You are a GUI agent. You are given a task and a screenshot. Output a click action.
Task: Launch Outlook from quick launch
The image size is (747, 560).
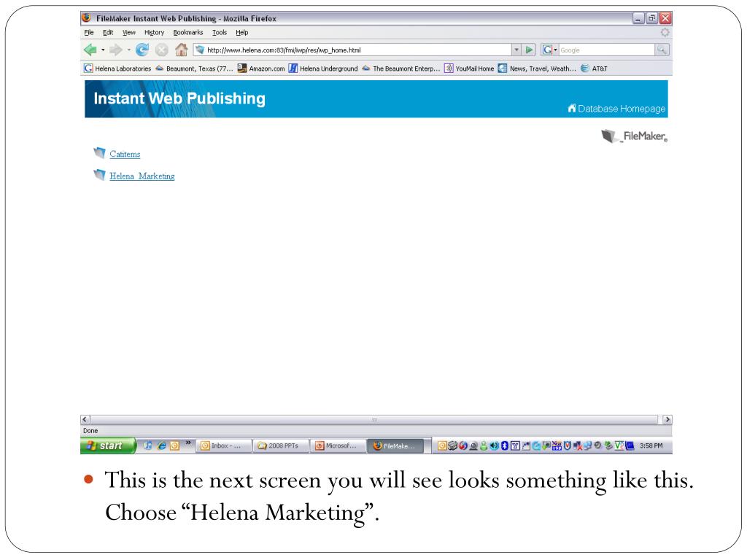[x=175, y=446]
